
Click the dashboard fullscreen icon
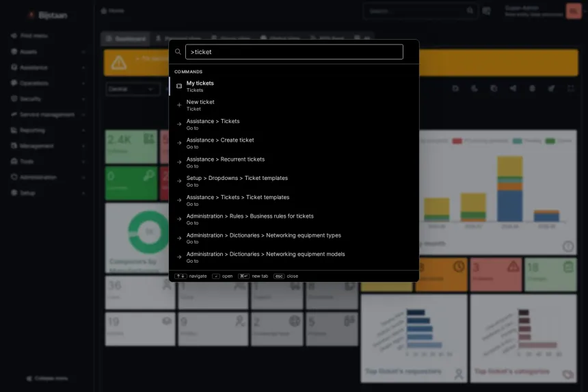coord(571,88)
